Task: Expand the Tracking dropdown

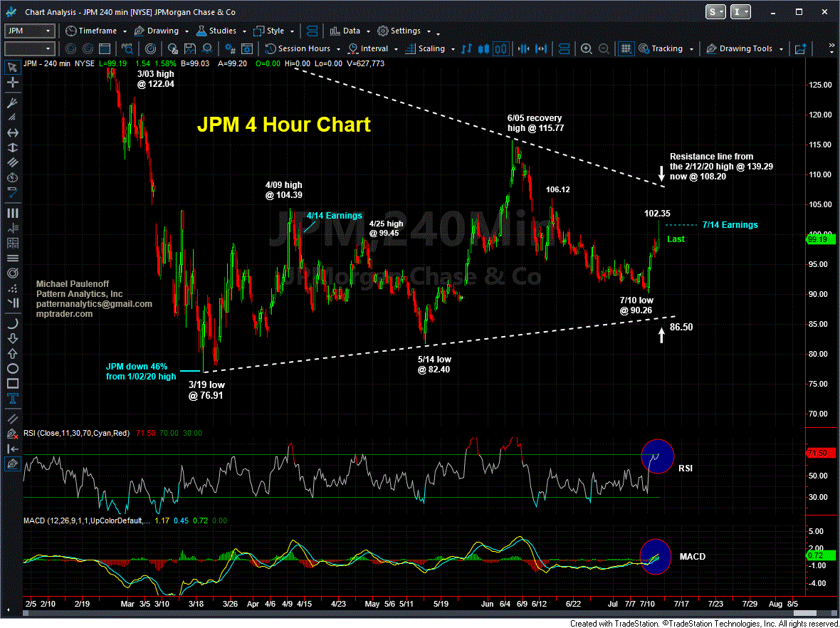Action: (693, 49)
